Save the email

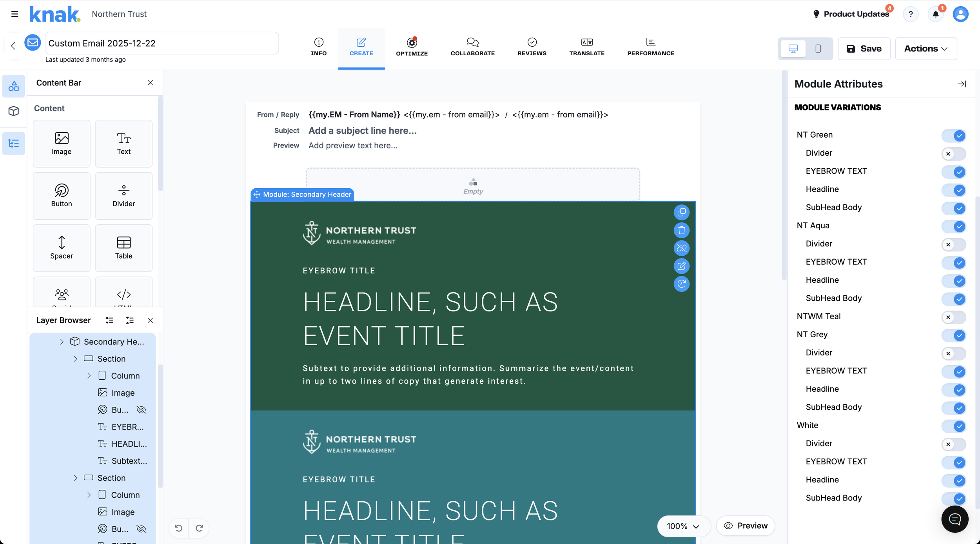tap(864, 49)
